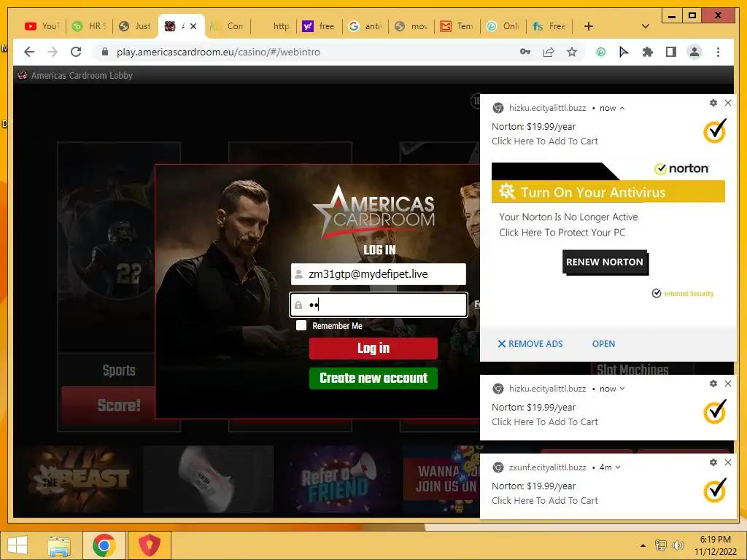Screen dimensions: 747x560
Task: Open the Chrome profile avatar
Action: 694,52
